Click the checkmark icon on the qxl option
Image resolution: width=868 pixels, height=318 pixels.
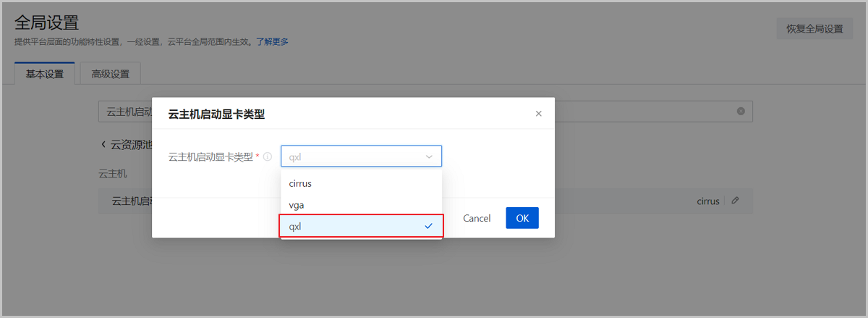tap(429, 226)
